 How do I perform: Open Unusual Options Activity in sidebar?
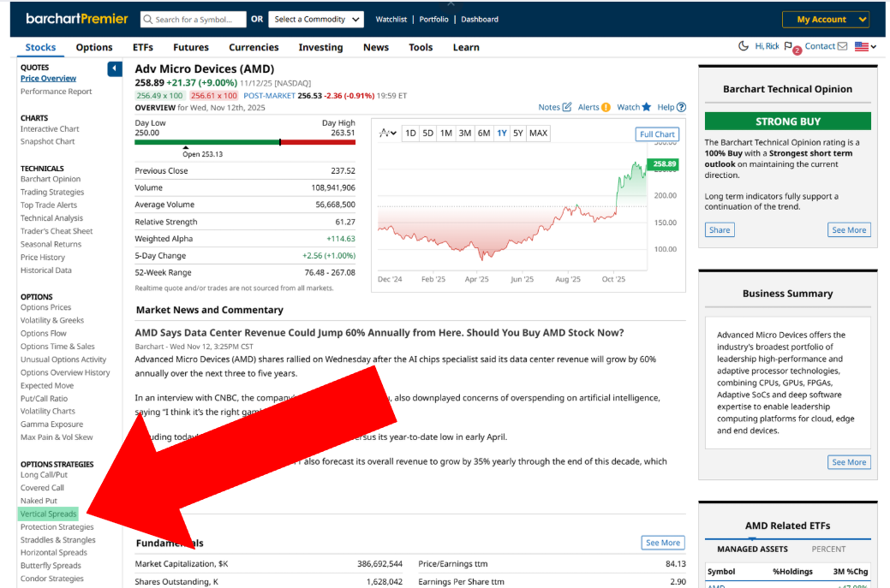63,359
